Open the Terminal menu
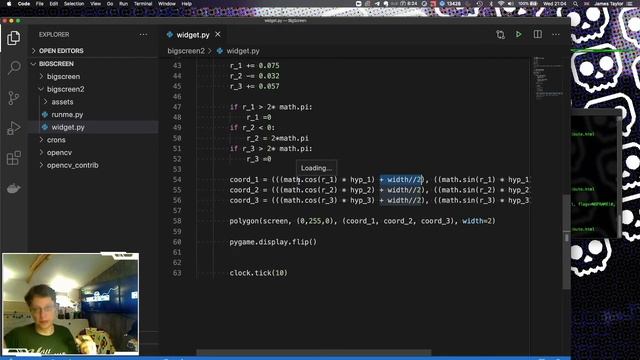The width and height of the screenshot is (640, 360). pos(143,4)
